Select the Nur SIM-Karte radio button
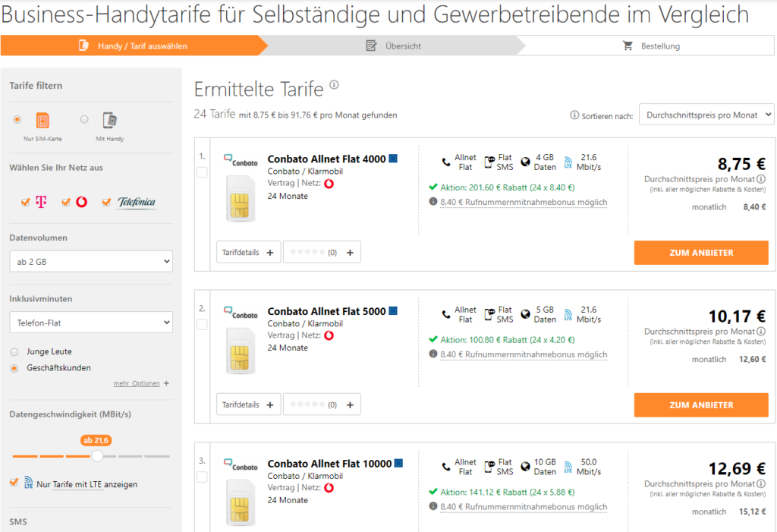 (17, 119)
